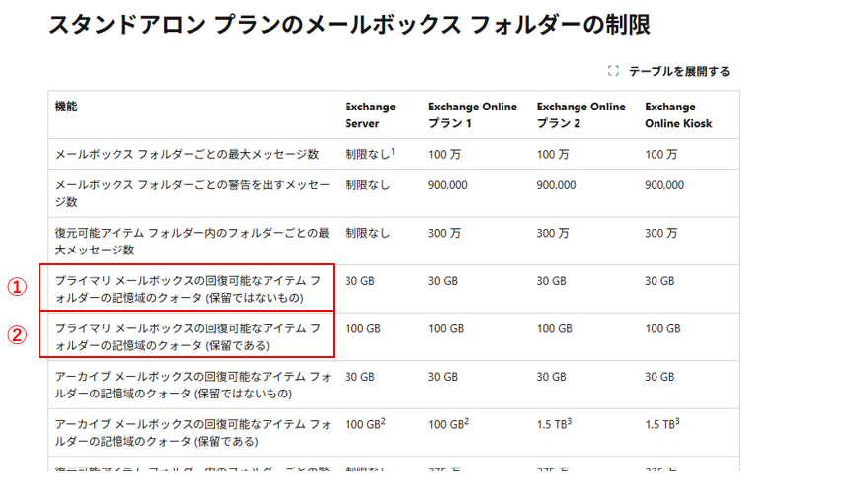This screenshot has height=504, width=849.
Task: Click the expand table icon
Action: tap(613, 71)
